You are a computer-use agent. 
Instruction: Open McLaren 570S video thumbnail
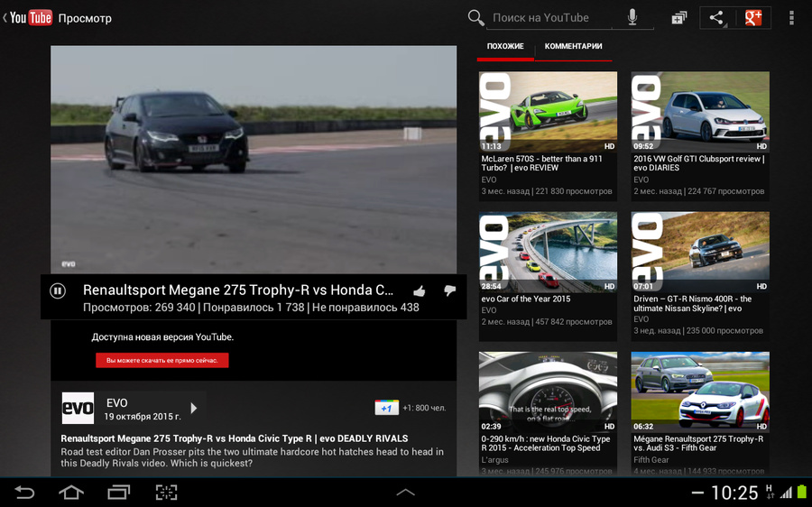point(548,112)
